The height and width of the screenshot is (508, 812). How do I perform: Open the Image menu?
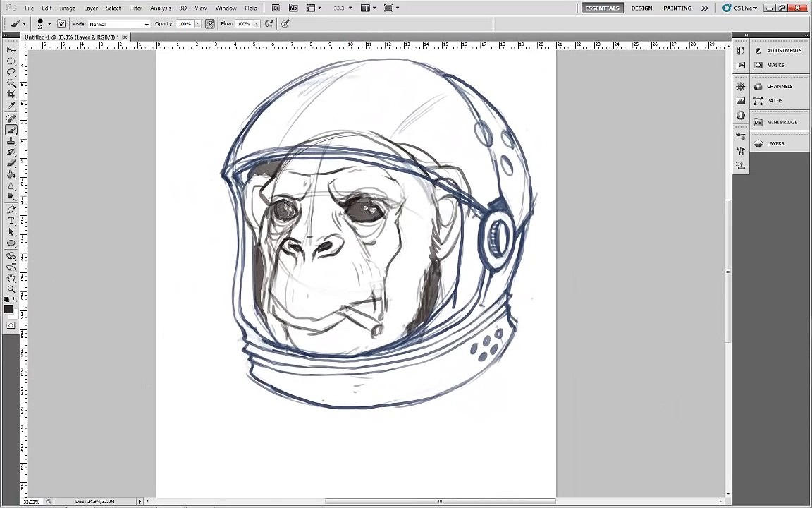[x=68, y=8]
